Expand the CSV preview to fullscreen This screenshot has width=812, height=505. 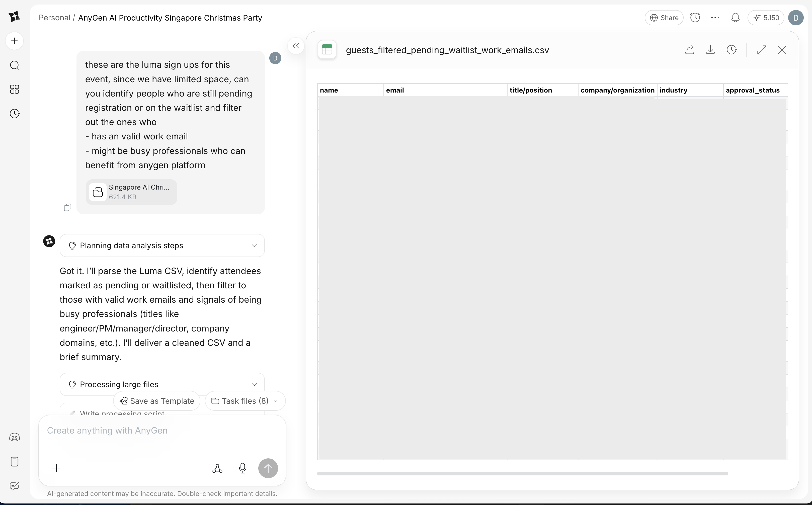762,50
